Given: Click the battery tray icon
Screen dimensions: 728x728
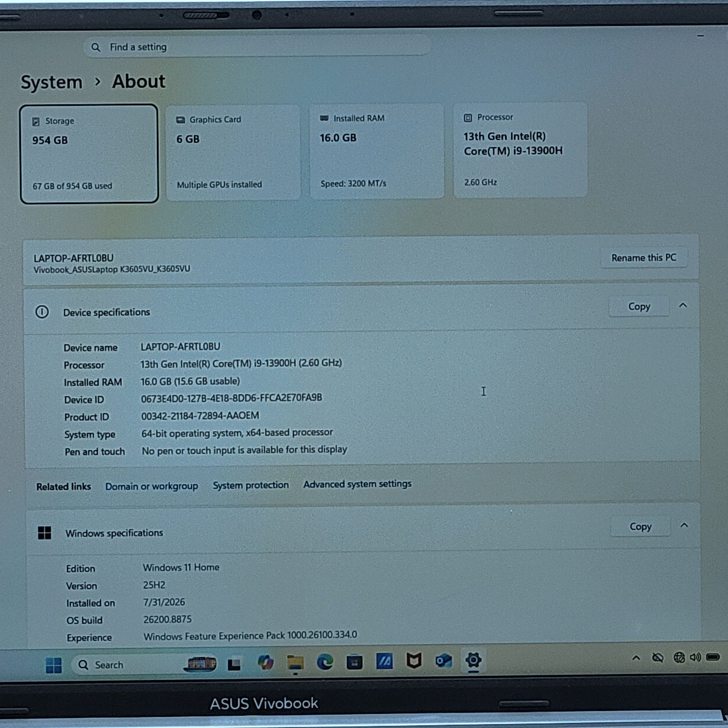Looking at the screenshot, I should (x=713, y=658).
